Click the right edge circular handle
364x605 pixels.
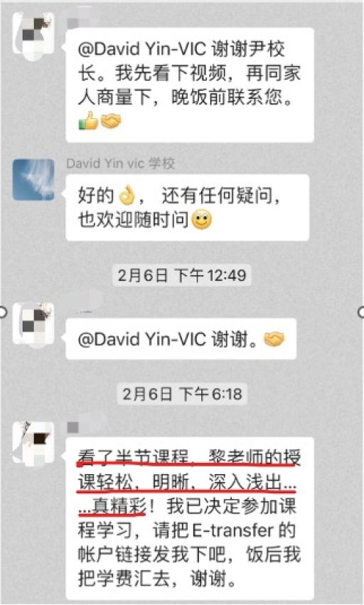point(362,312)
